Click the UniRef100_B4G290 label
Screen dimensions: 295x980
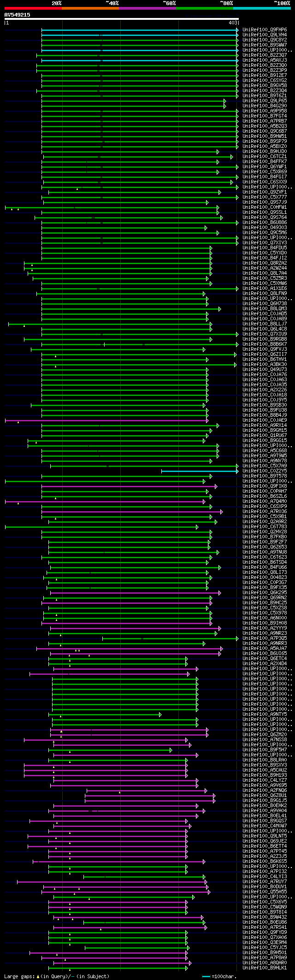click(265, 106)
